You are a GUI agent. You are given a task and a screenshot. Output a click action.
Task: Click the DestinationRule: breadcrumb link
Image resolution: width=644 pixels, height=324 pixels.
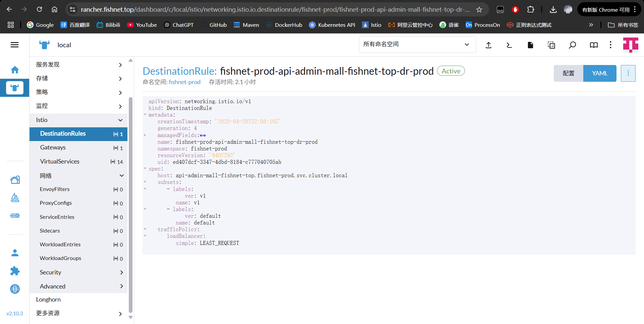180,71
